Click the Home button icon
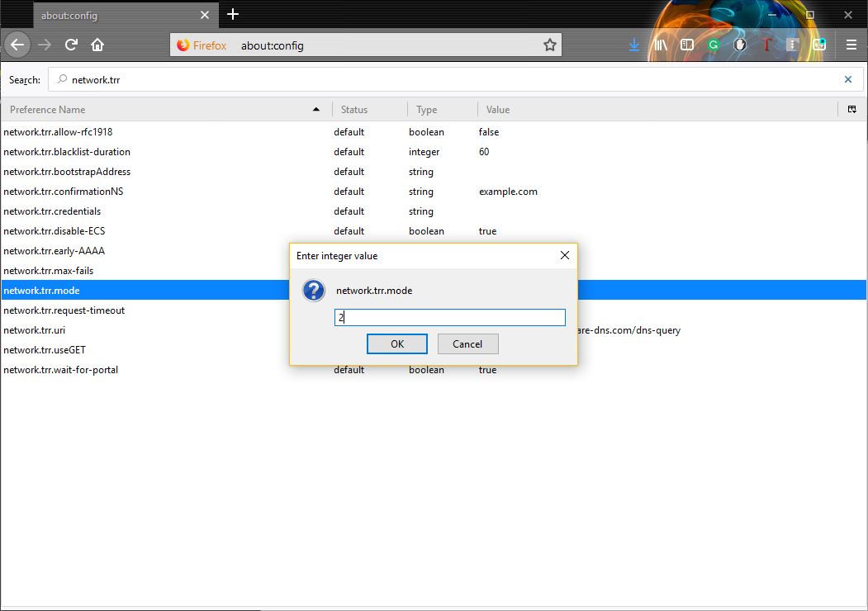 [x=97, y=45]
